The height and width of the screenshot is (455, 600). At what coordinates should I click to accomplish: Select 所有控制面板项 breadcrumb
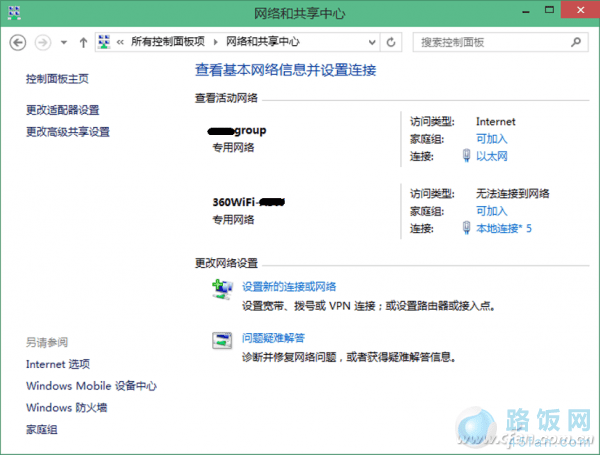[x=168, y=41]
